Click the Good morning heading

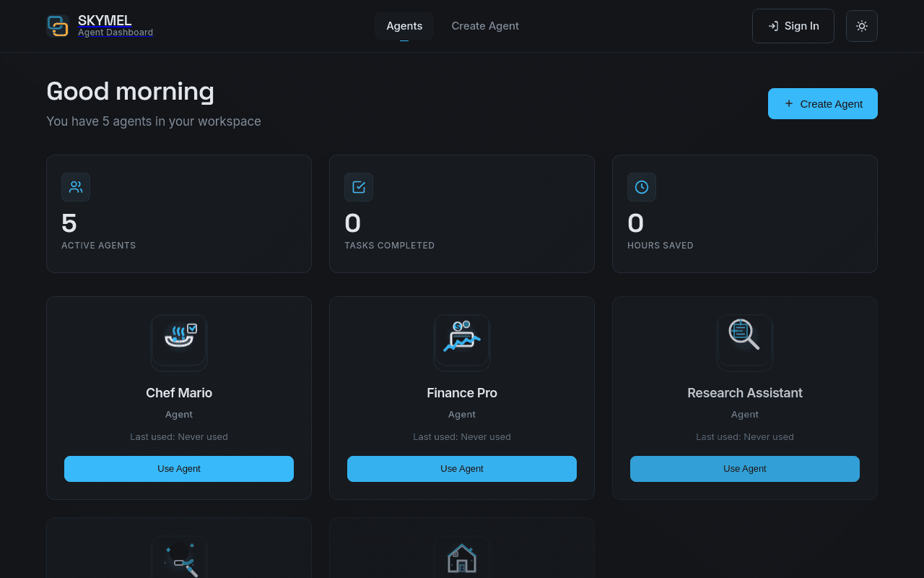pos(130,92)
